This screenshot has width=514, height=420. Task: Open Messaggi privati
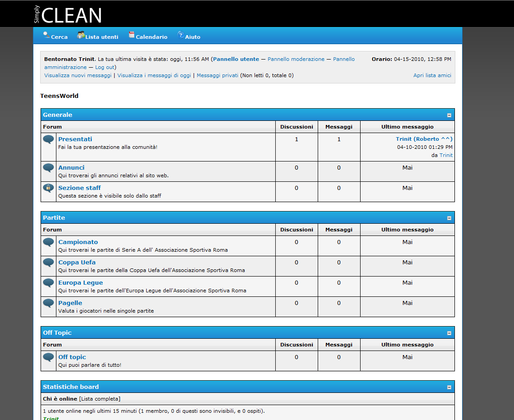218,75
